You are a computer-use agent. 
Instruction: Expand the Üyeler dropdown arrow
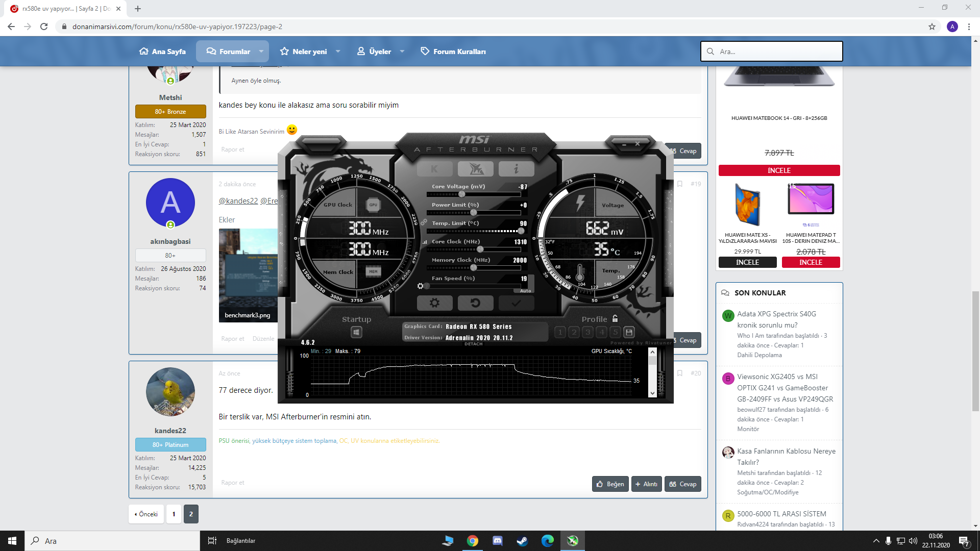402,52
